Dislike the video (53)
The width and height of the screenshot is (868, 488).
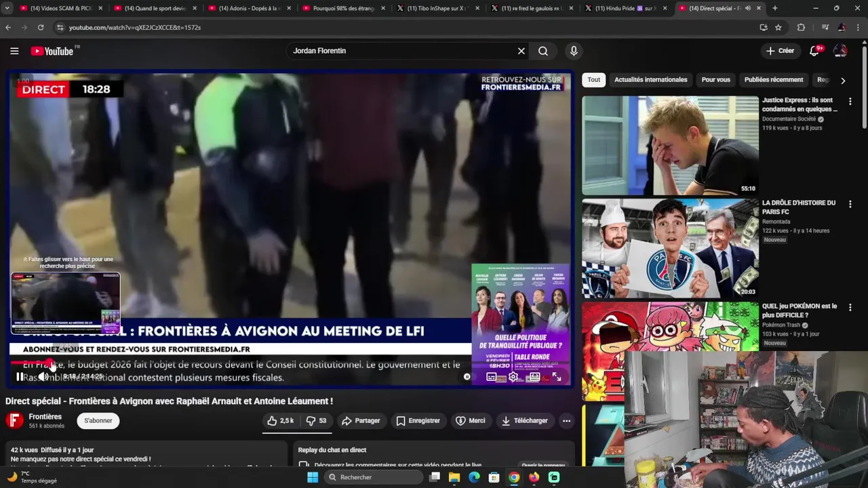point(316,421)
